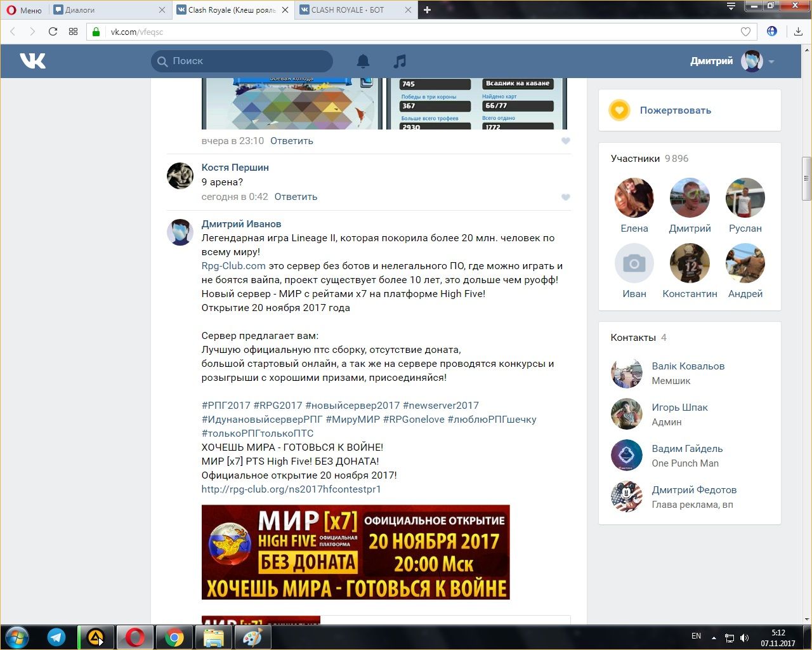Image resolution: width=812 pixels, height=650 pixels.
Task: Open the browser downloads panel
Action: tap(798, 32)
